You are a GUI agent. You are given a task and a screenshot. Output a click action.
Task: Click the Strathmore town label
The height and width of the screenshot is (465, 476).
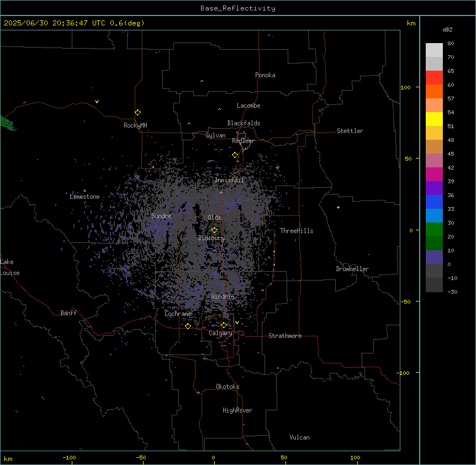pyautogui.click(x=285, y=336)
